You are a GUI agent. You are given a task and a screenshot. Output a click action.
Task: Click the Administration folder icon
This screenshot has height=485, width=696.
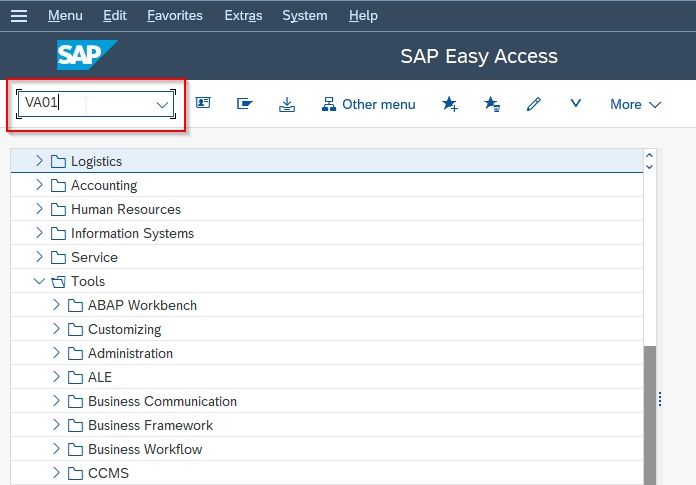click(75, 354)
